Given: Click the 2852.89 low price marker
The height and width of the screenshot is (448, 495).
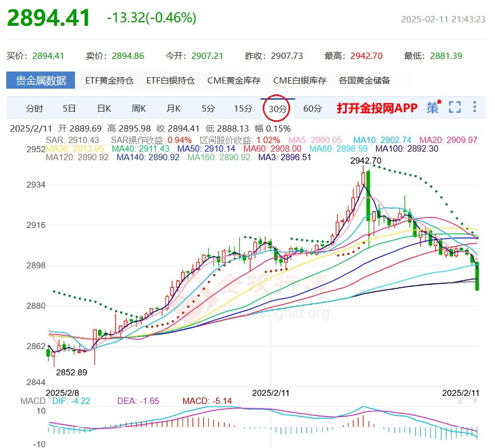Looking at the screenshot, I should point(72,372).
